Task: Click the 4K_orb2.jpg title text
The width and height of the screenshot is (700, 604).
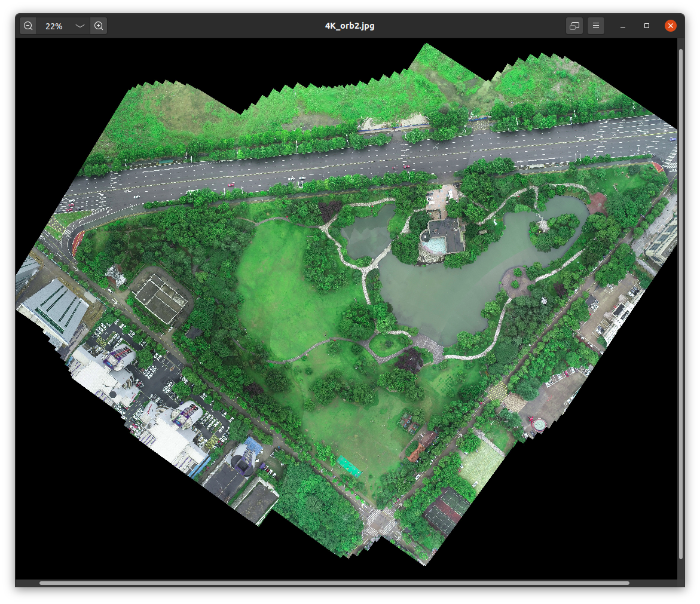Action: (x=350, y=26)
